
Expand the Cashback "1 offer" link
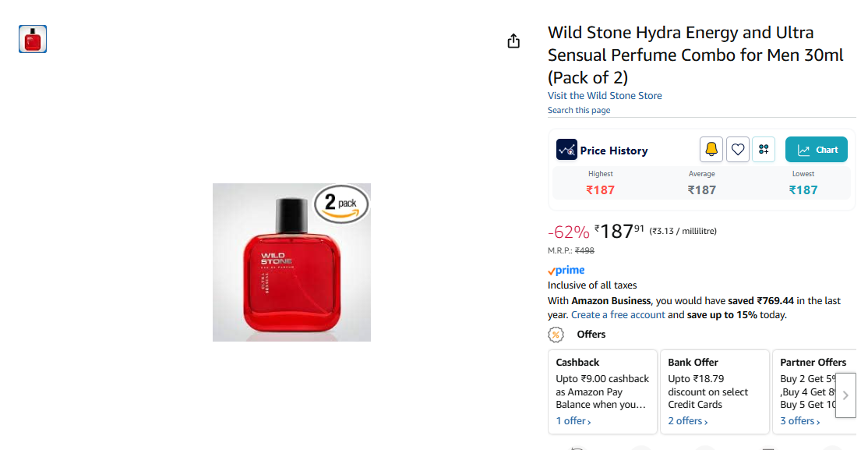(x=573, y=421)
